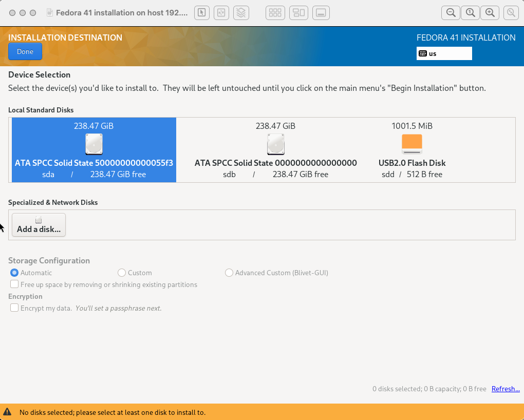
Task: Click the orange USB flash drive icon
Action: 412,144
